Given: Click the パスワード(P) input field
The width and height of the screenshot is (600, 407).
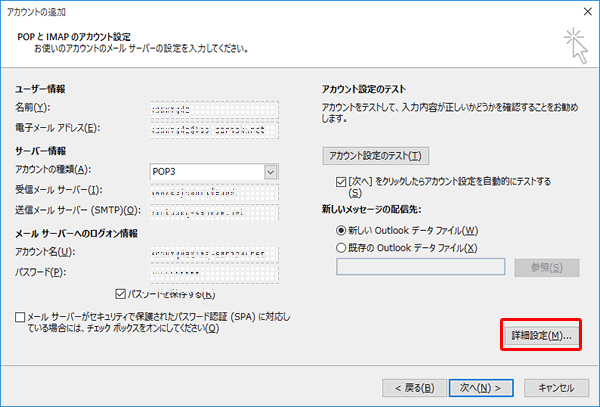Looking at the screenshot, I should 214,274.
